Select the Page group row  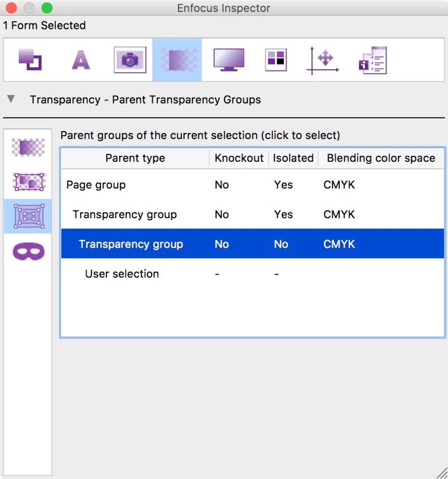click(252, 185)
